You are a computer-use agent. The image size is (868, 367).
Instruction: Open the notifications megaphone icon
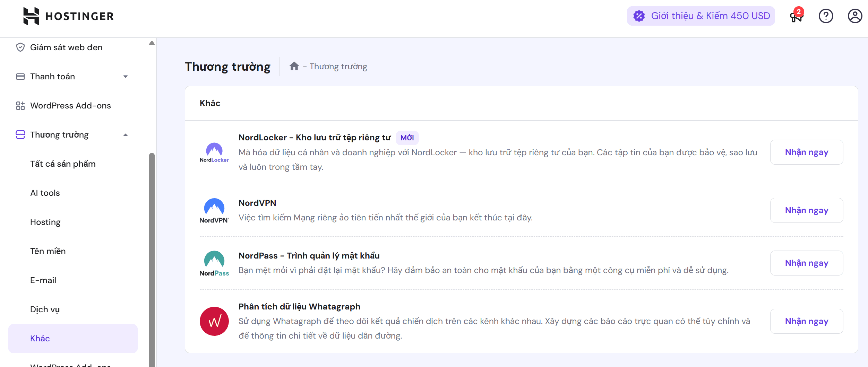click(x=796, y=16)
